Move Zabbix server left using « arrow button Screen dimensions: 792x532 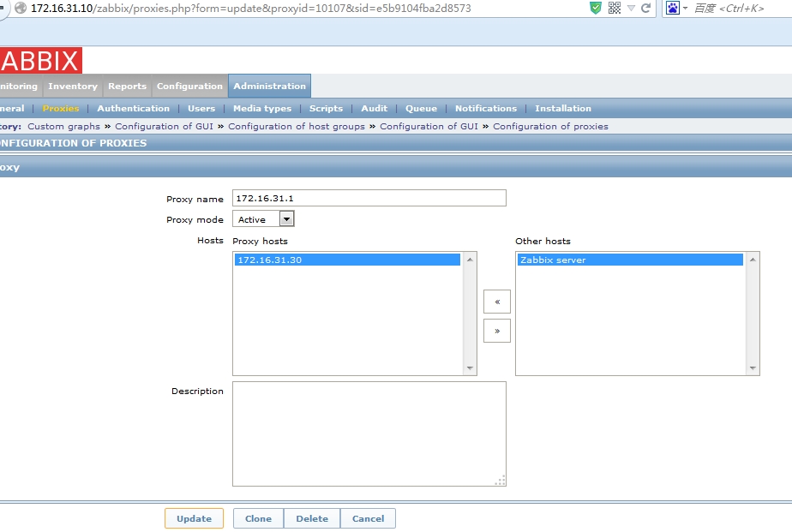click(x=497, y=301)
